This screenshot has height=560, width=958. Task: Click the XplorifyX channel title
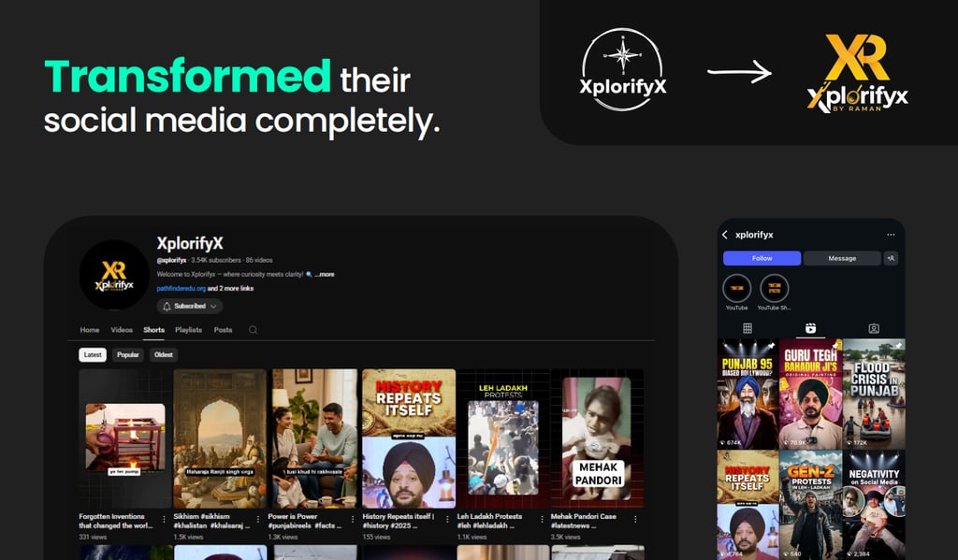click(x=190, y=243)
